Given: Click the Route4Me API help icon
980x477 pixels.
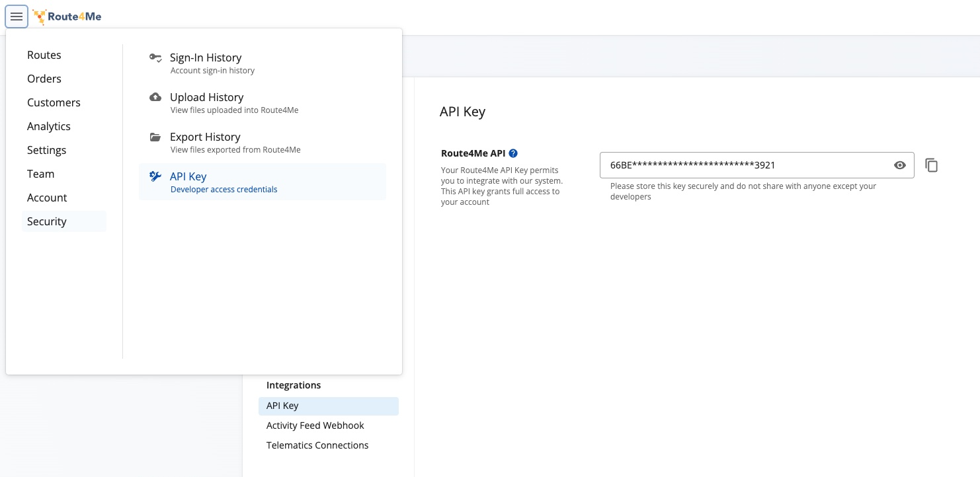Looking at the screenshot, I should tap(513, 153).
